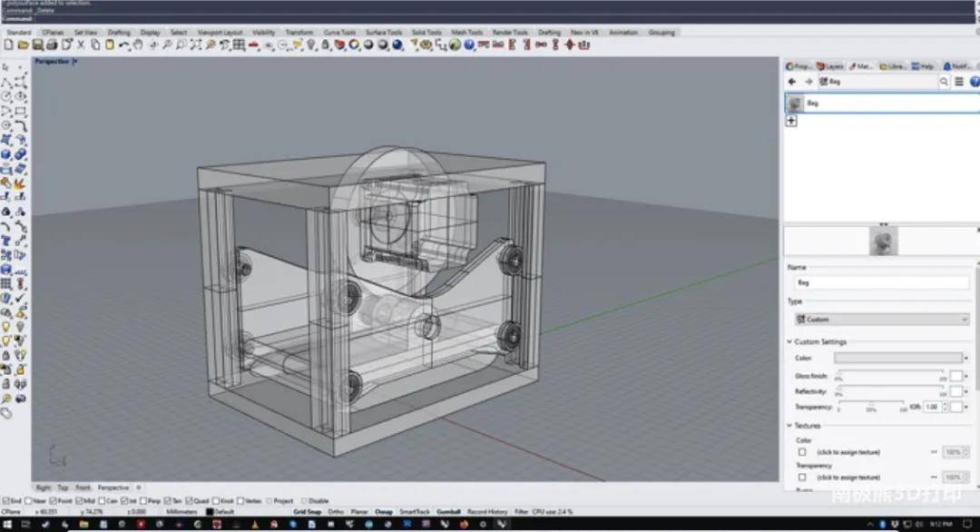980x532 pixels.
Task: Open the Color swatch dropdown arrow
Action: click(x=966, y=359)
